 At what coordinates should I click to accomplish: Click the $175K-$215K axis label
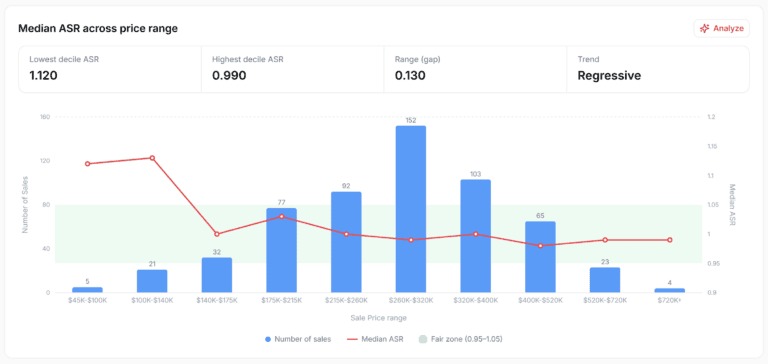(x=282, y=300)
